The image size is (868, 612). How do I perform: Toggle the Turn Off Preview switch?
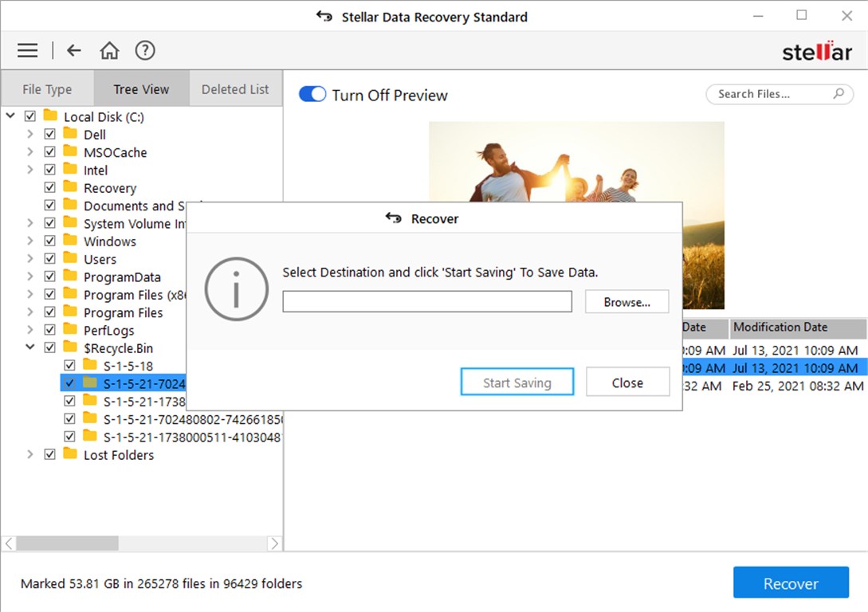point(312,94)
